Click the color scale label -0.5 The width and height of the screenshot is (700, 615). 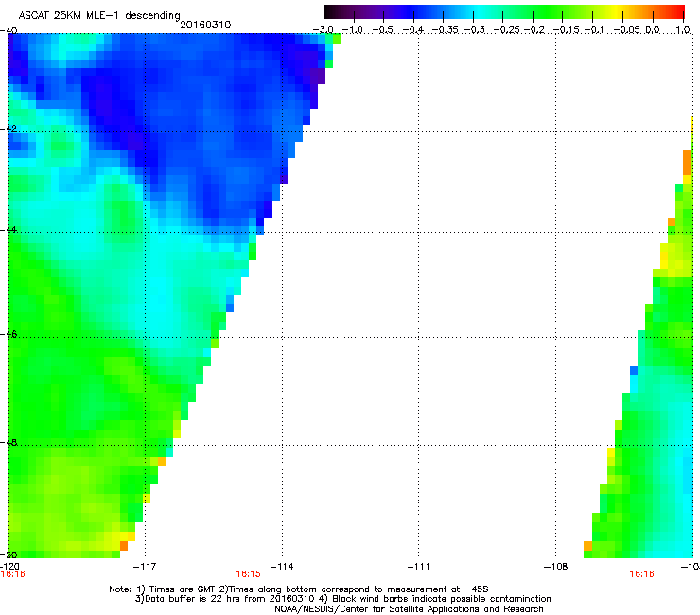coord(382,30)
